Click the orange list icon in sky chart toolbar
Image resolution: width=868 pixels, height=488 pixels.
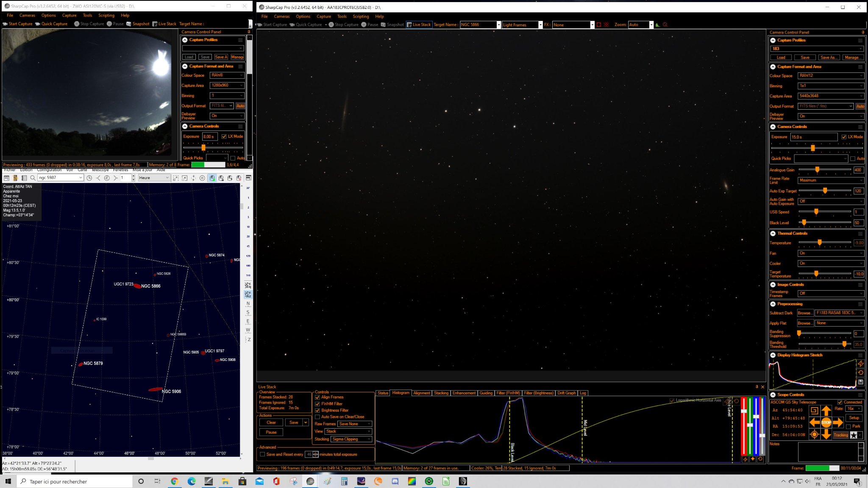point(15,178)
